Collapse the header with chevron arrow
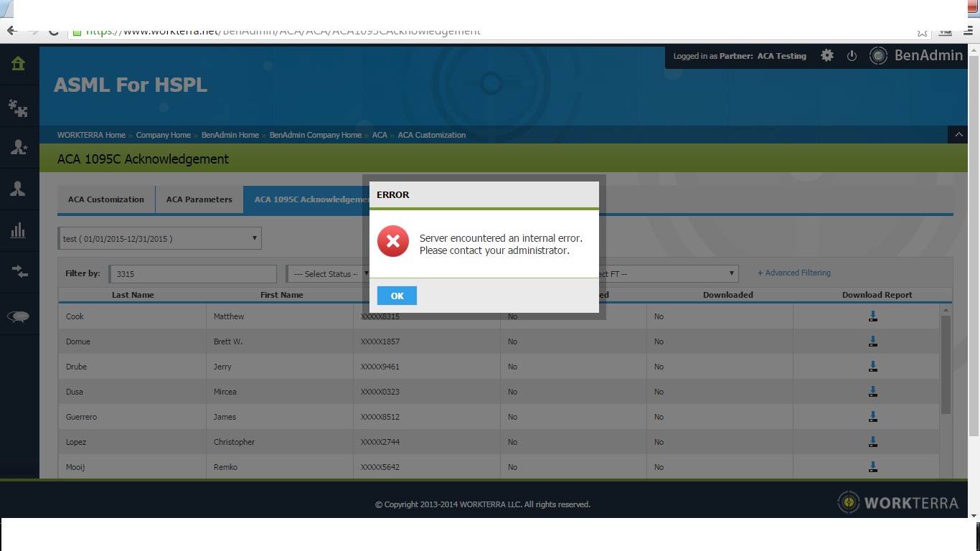The width and height of the screenshot is (980, 551). (x=958, y=134)
